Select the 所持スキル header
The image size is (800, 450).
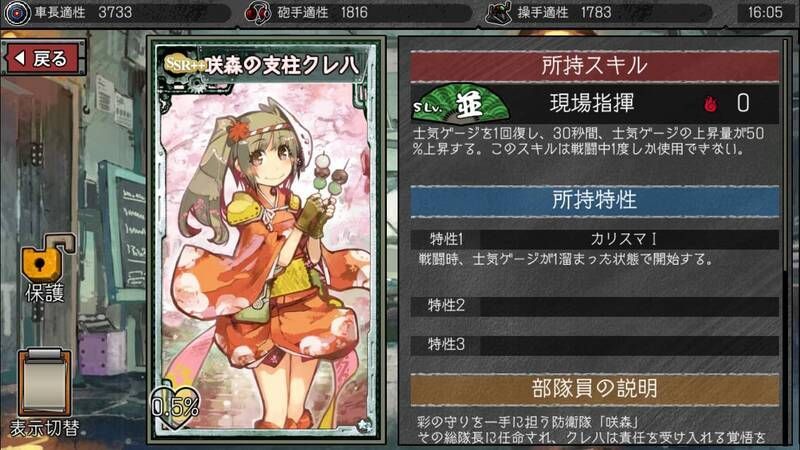[x=595, y=66]
